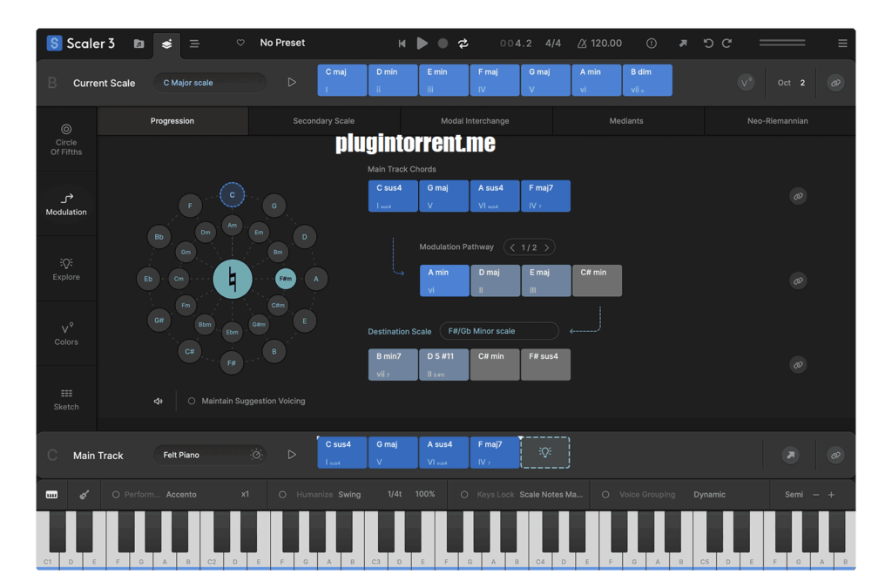Image resolution: width=892 pixels, height=588 pixels.
Task: Open the Sketch sidebar panel
Action: 66,399
